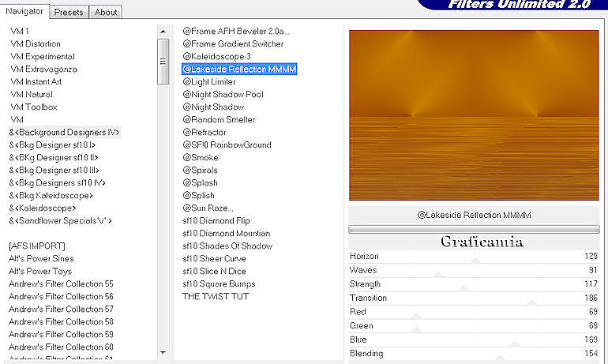
Task: Select VM Distortion filter category
Action: (x=36, y=43)
